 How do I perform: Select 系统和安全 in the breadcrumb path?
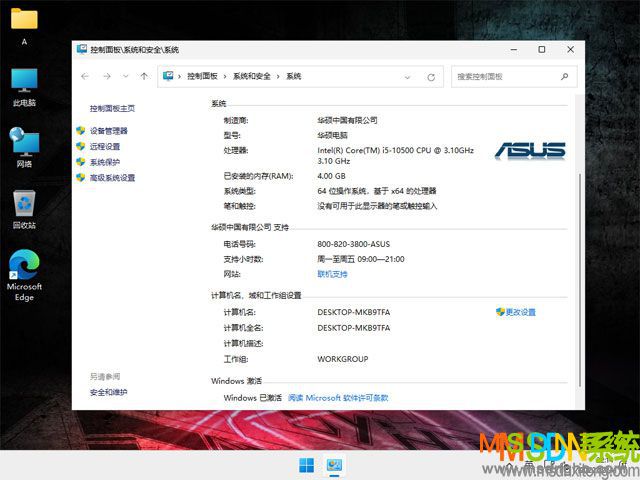pyautogui.click(x=251, y=76)
